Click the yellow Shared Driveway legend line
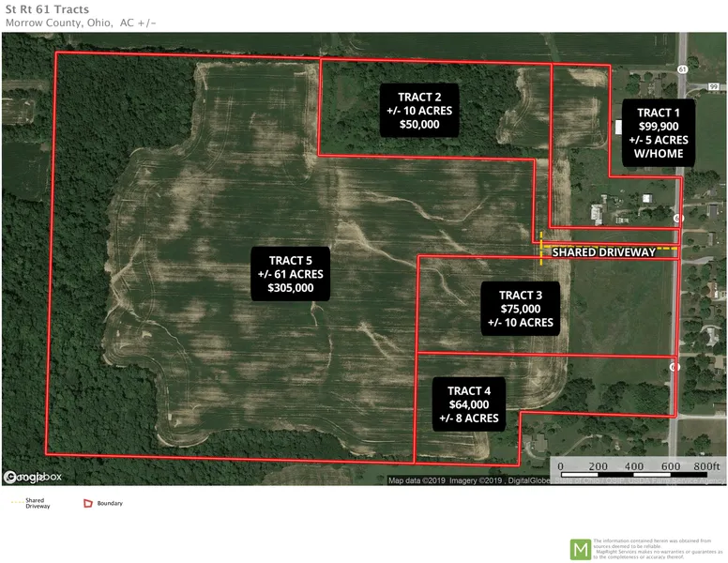 coord(17,503)
